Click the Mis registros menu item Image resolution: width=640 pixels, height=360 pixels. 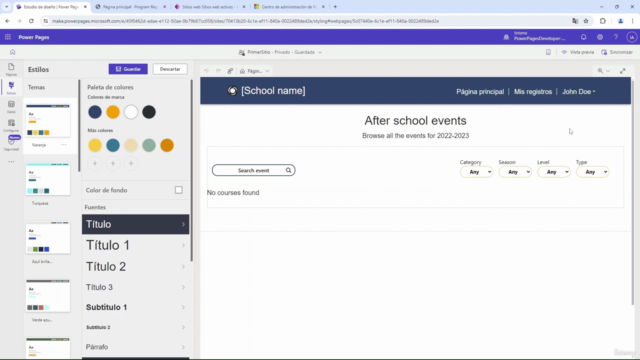533,92
